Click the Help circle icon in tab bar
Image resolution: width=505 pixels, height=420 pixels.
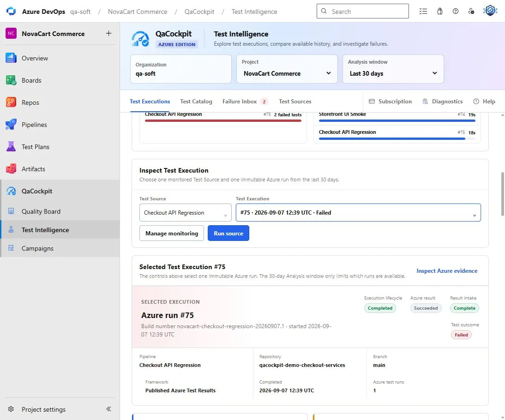click(x=476, y=102)
